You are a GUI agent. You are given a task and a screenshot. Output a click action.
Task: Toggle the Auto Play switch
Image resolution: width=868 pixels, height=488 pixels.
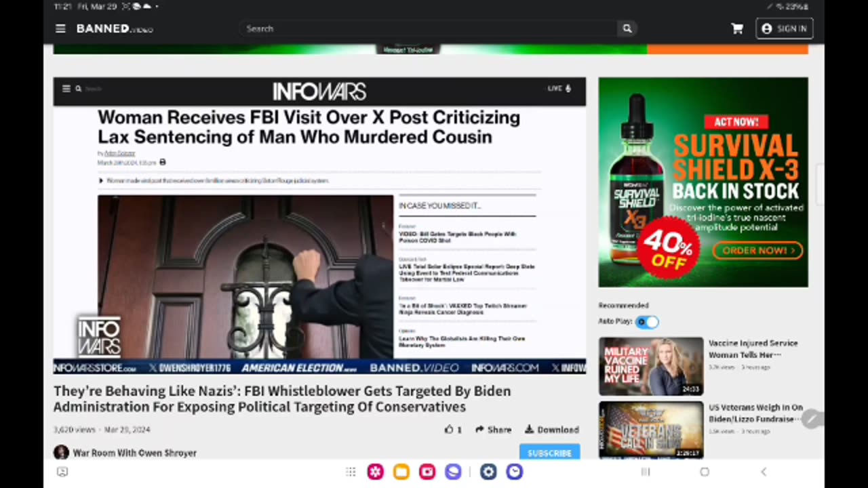(647, 322)
